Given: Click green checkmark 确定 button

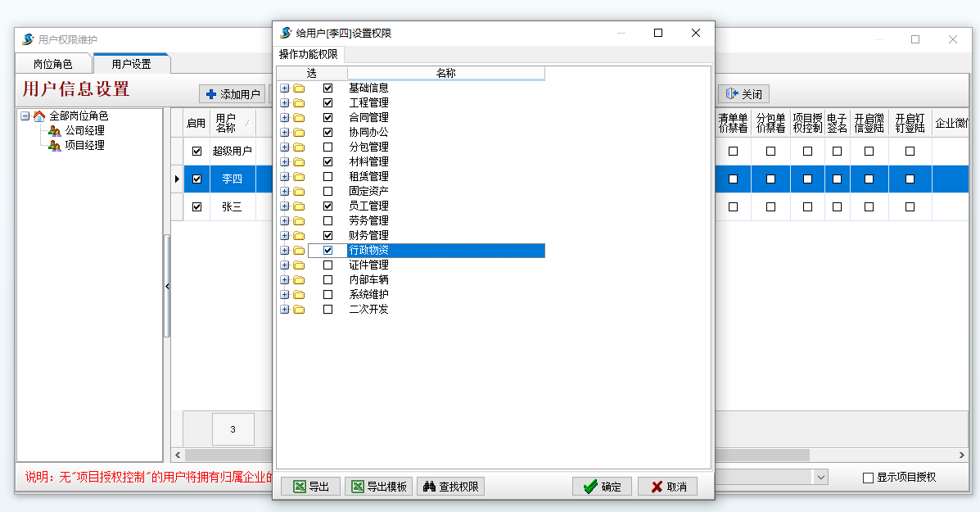Looking at the screenshot, I should (x=589, y=487).
